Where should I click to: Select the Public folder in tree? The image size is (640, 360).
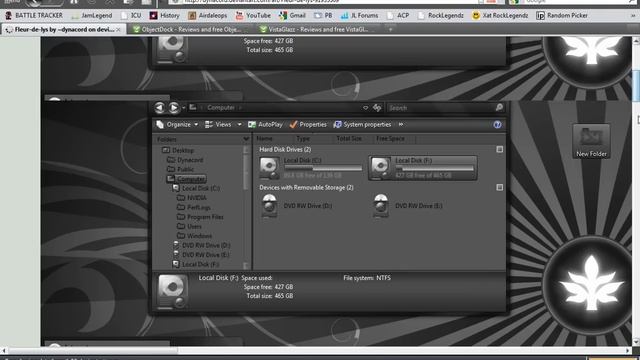[x=180, y=169]
